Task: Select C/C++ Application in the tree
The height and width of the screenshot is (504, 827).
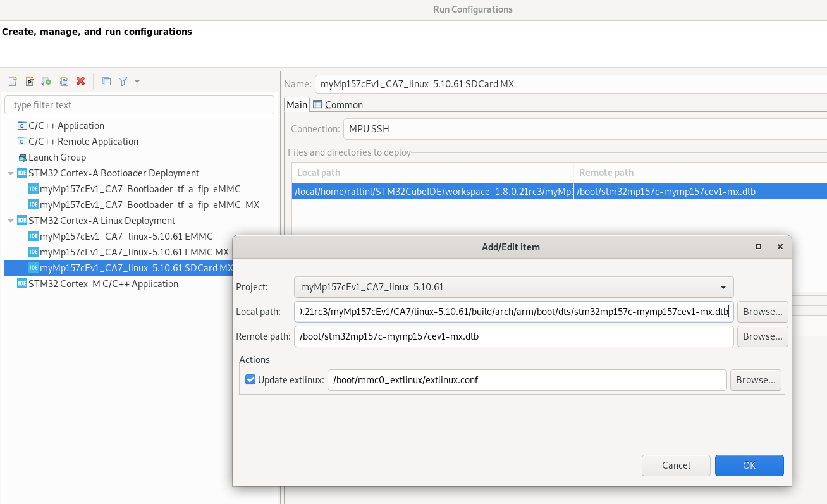Action: [66, 126]
